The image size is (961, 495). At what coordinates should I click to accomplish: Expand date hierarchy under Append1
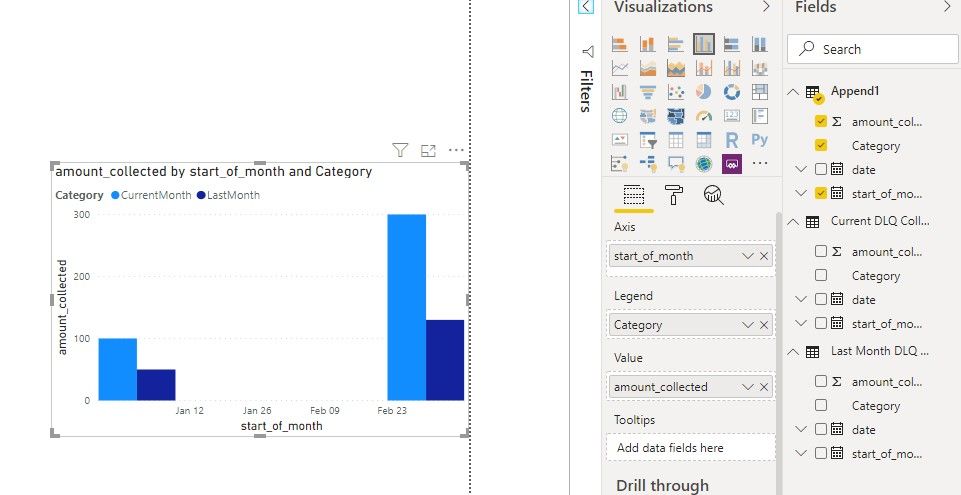tap(800, 169)
